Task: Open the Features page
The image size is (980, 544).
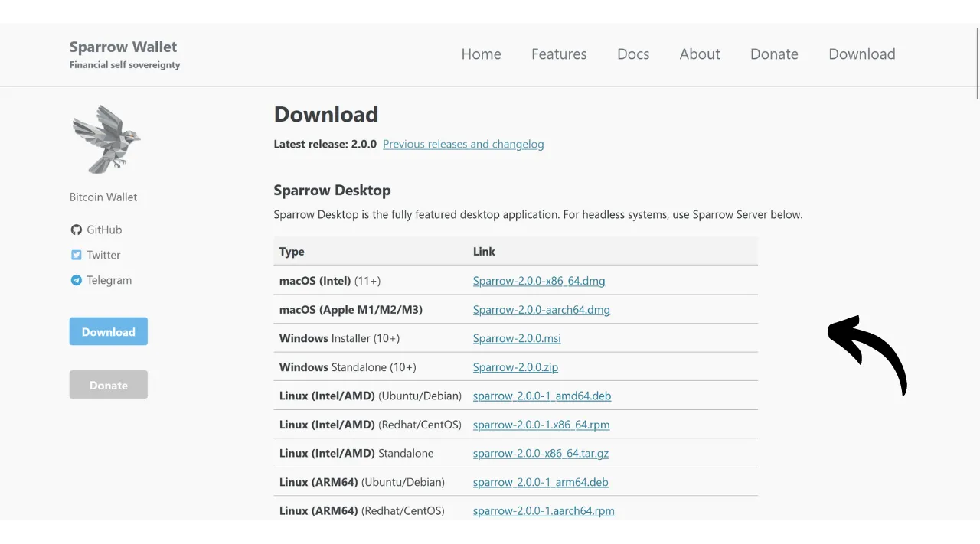Action: click(x=559, y=54)
